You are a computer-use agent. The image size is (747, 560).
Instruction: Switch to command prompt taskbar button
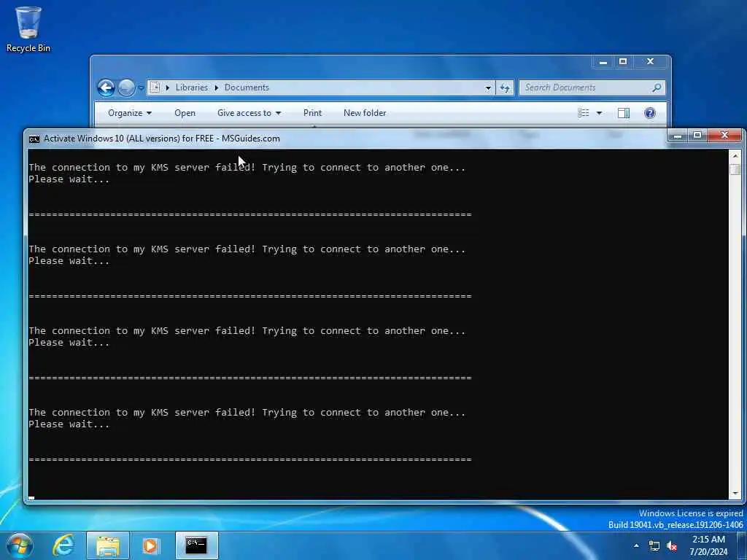click(x=197, y=545)
